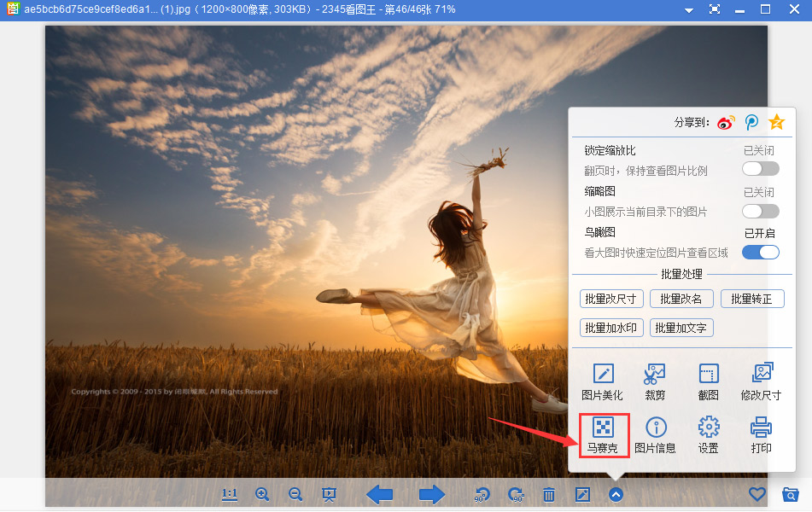This screenshot has width=812, height=512.
Task: Disable the 鸟瞰图 bird's-eye toggle
Action: (x=760, y=252)
